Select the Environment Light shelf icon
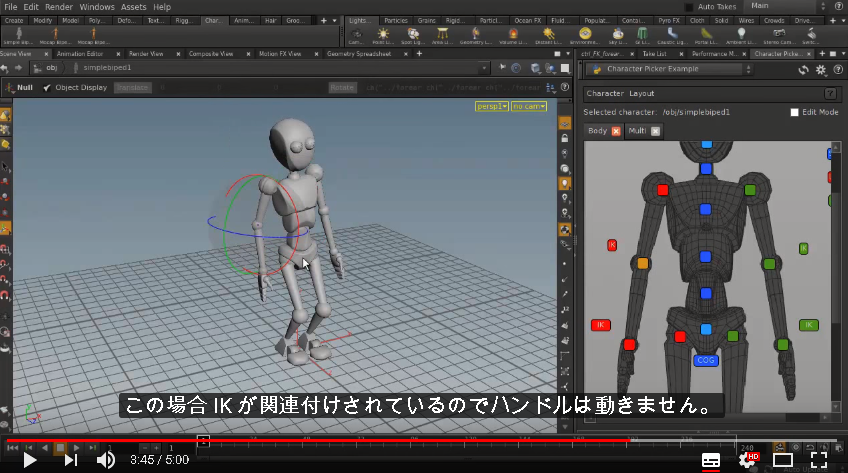 [x=585, y=34]
